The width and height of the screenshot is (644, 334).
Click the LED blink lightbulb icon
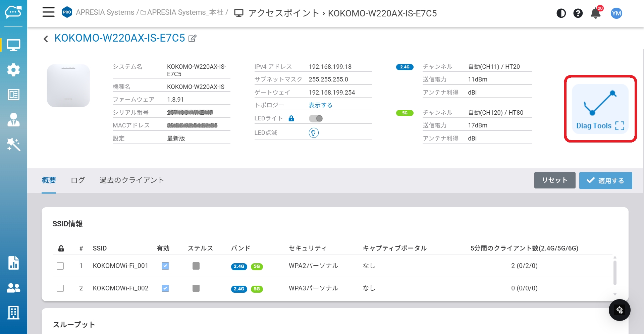pyautogui.click(x=313, y=133)
